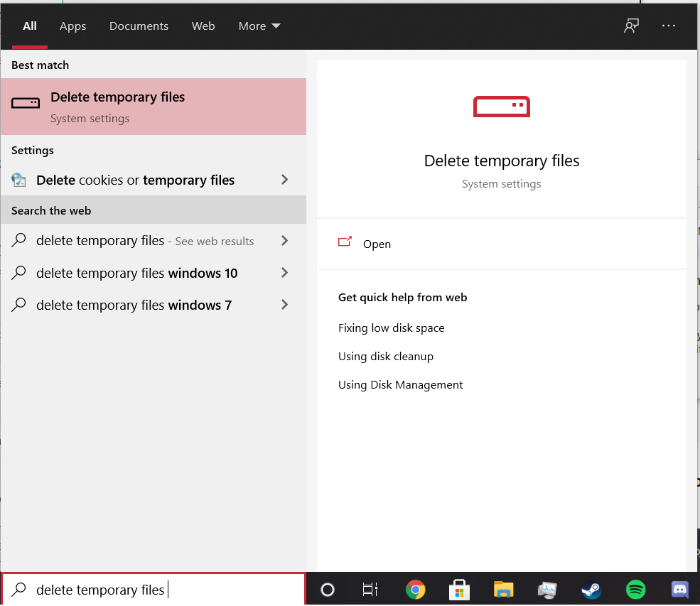Open Discord from the taskbar
Screen dimensions: 700x606
tap(680, 589)
